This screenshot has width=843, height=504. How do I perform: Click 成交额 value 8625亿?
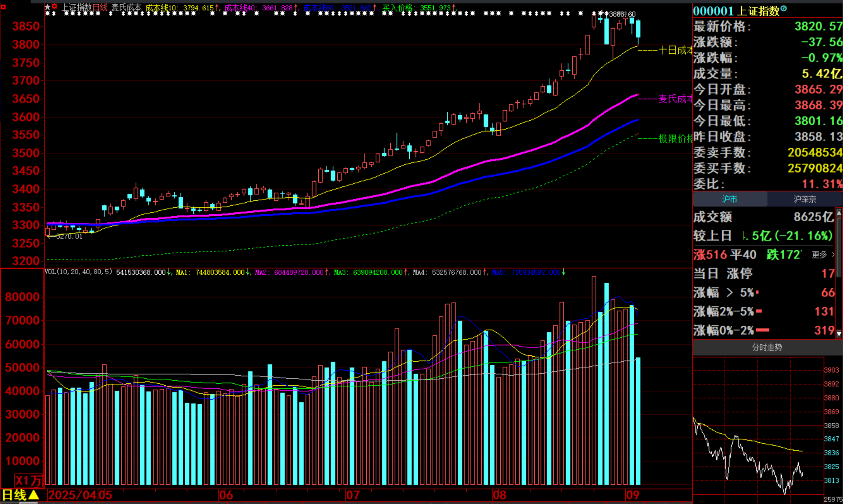coord(814,217)
